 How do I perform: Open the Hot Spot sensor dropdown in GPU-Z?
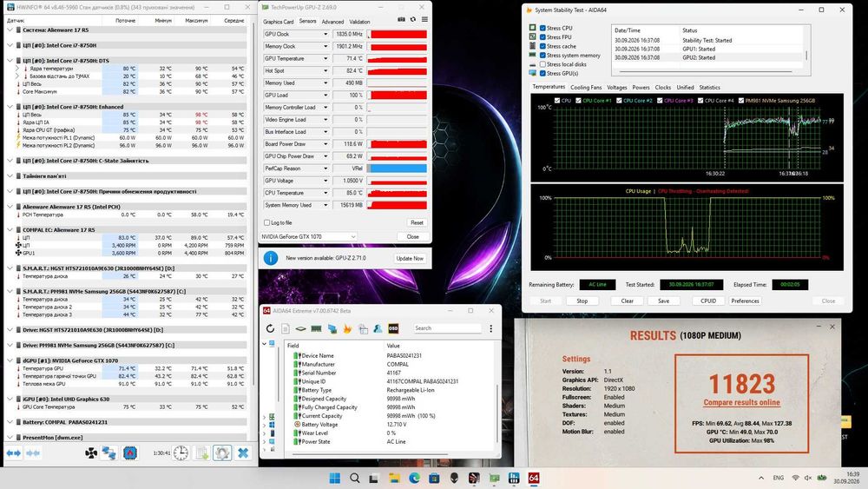click(x=325, y=71)
